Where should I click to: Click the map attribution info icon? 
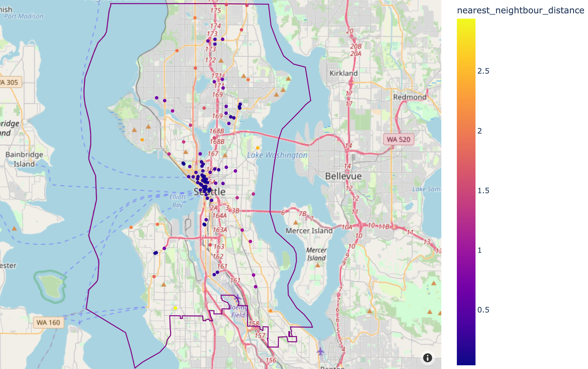point(428,358)
